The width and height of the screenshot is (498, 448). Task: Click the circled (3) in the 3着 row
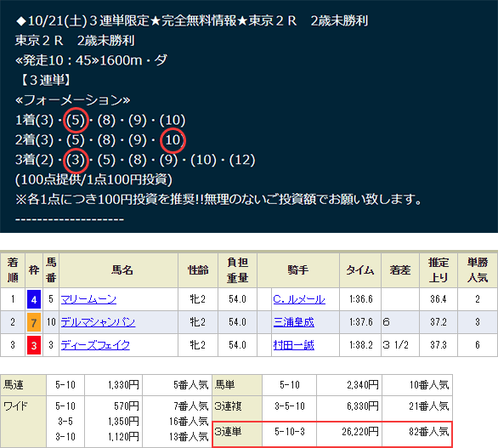(76, 160)
